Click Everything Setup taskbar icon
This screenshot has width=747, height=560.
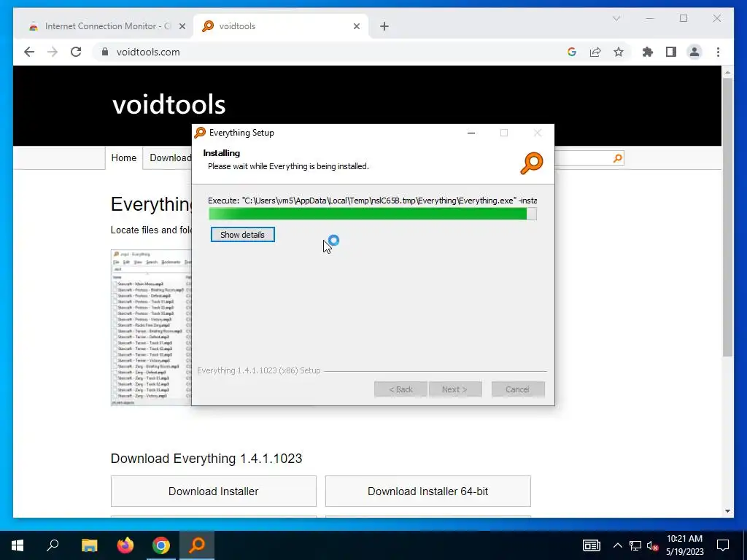coord(197,545)
